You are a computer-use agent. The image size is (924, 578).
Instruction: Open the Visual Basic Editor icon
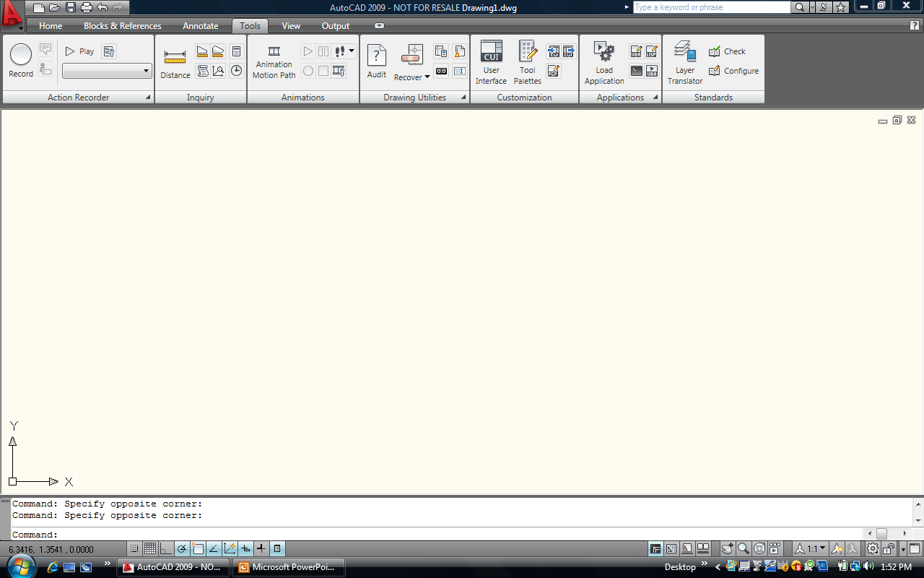pos(636,51)
